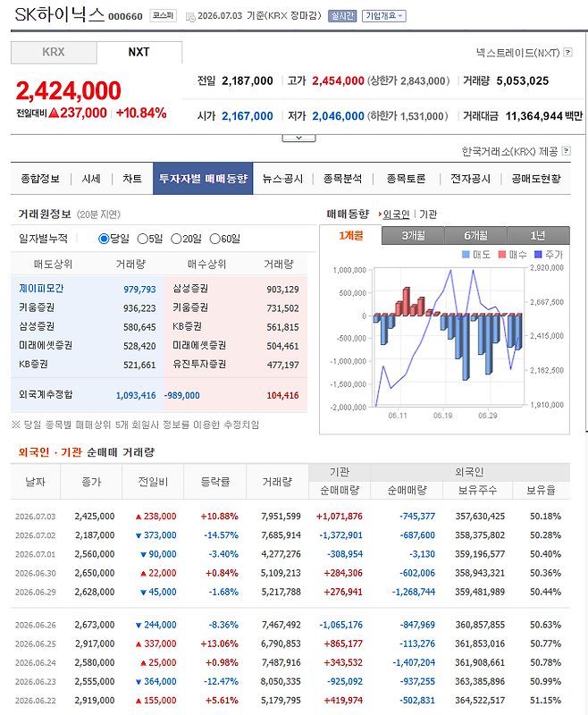This screenshot has height=715, width=588.
Task: Click the 외국계추정합 row label
Action: pyautogui.click(x=46, y=395)
